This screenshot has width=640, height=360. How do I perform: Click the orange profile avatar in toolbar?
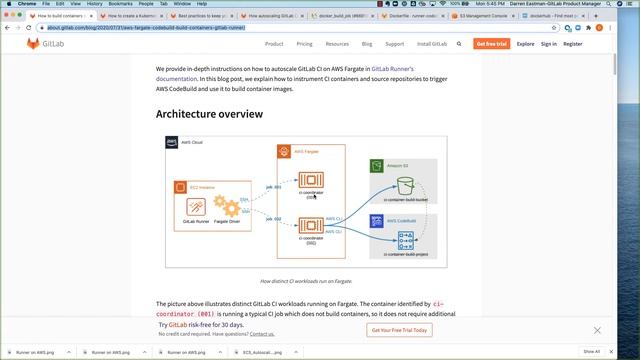point(599,28)
